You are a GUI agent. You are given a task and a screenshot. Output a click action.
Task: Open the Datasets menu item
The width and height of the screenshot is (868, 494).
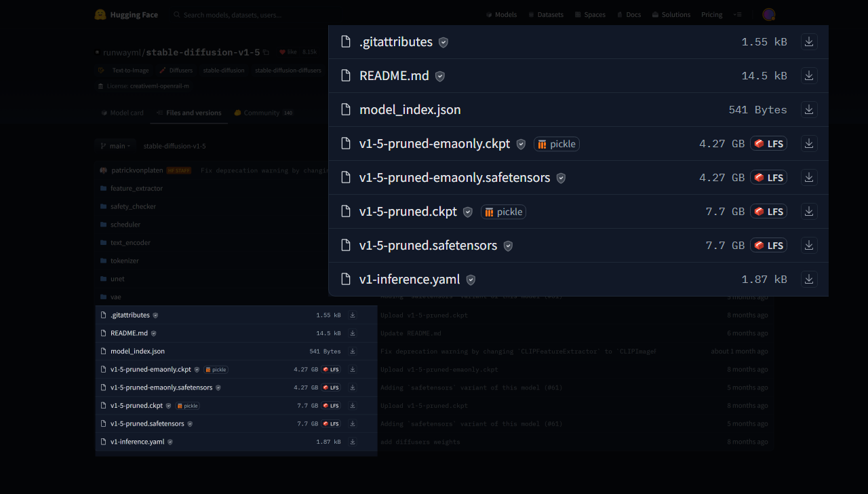tap(545, 15)
